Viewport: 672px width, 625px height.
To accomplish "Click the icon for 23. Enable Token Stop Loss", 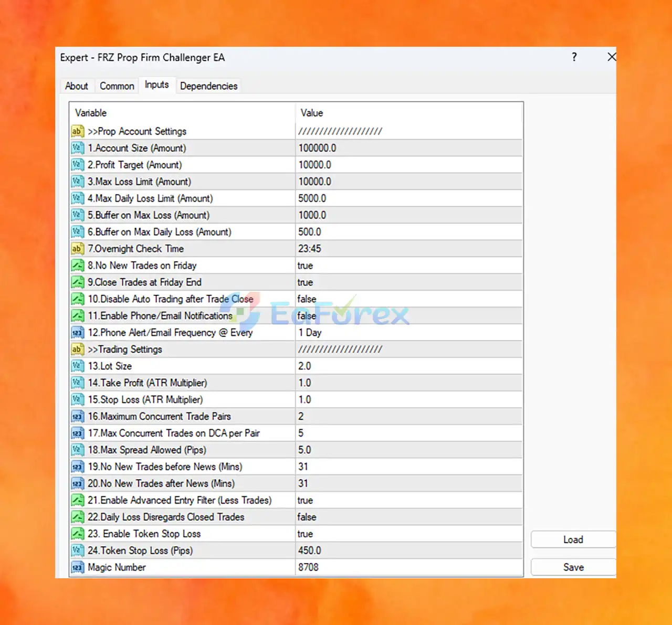I will [x=78, y=534].
